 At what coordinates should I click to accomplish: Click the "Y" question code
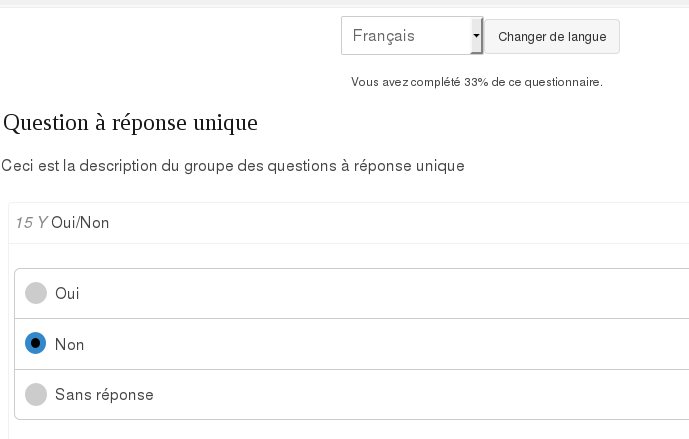(x=42, y=223)
